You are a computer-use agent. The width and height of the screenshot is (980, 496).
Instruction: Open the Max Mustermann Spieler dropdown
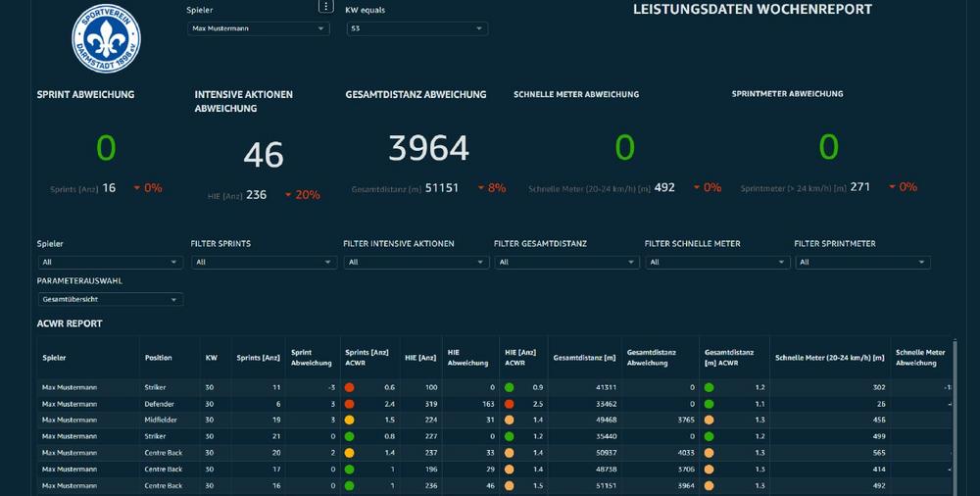[259, 29]
